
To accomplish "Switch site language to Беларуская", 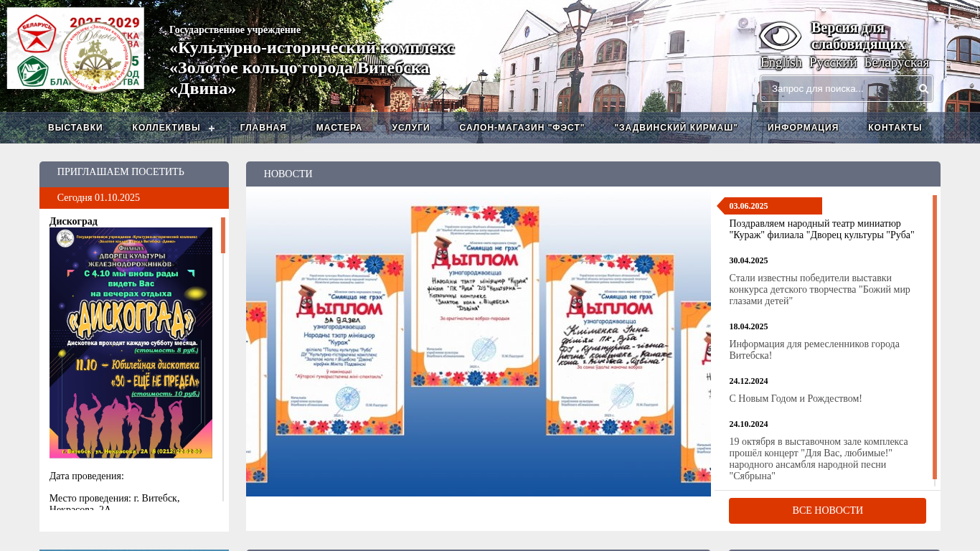I will (x=897, y=62).
